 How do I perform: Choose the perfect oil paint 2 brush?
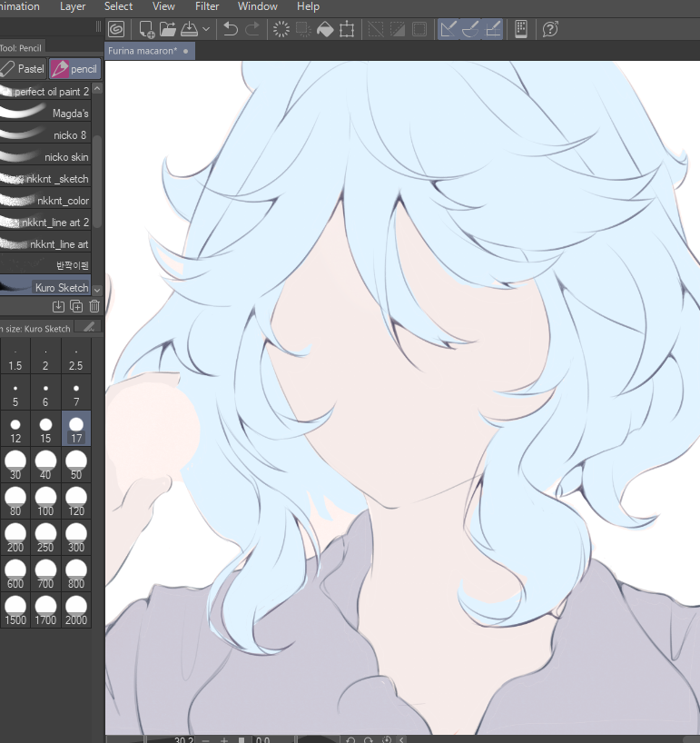[x=45, y=92]
